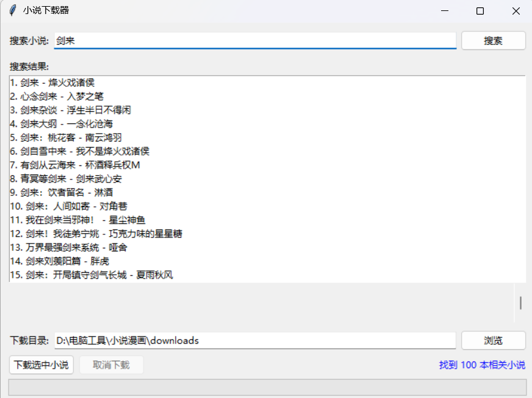Focus the 下载目录 path field
This screenshot has height=398, width=532.
[255, 340]
